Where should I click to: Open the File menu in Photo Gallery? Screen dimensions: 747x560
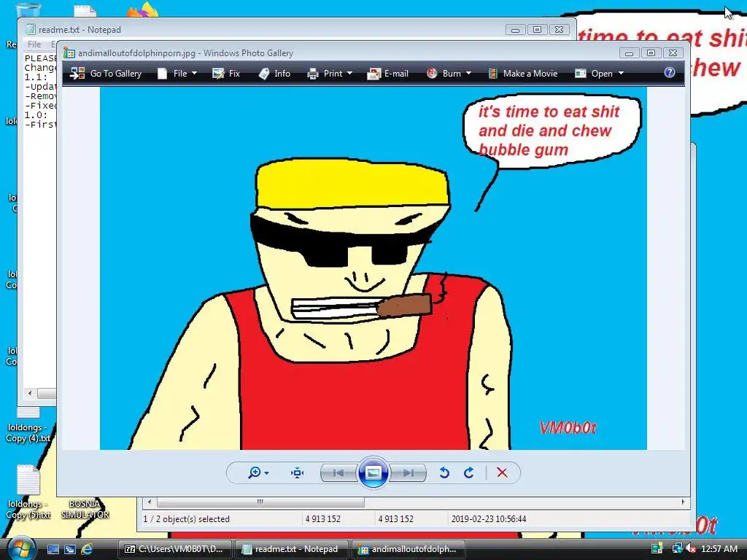177,74
